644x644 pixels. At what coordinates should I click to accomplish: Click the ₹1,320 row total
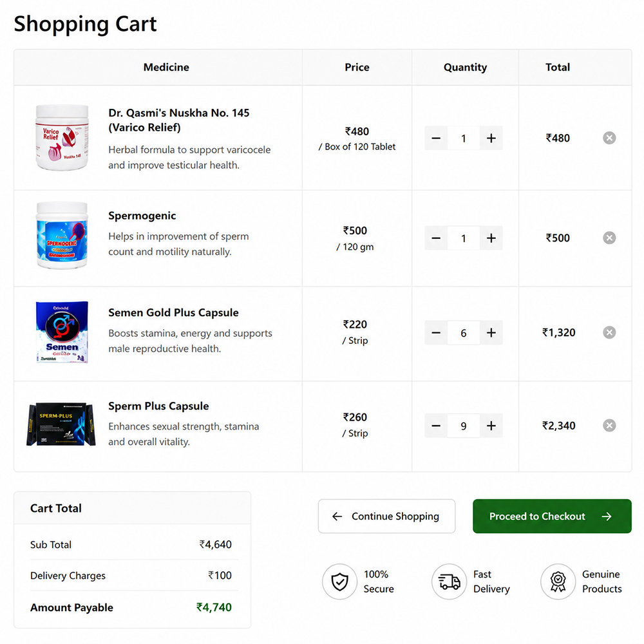point(558,333)
